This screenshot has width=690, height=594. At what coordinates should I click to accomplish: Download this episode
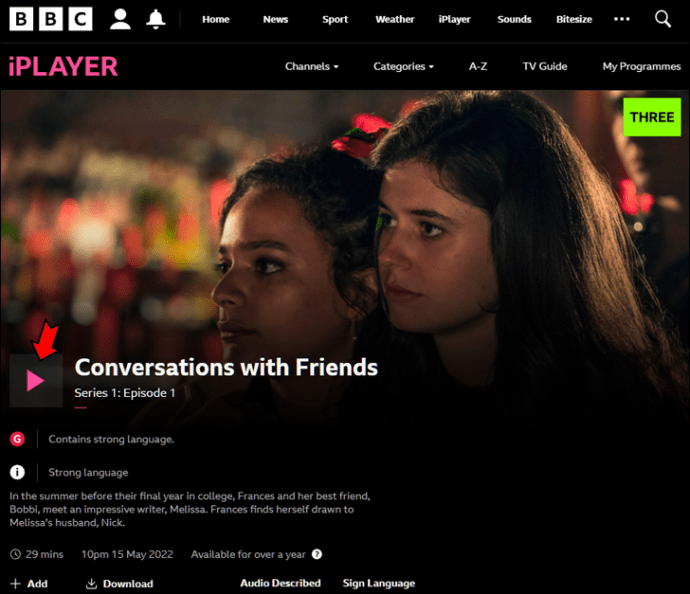point(120,583)
